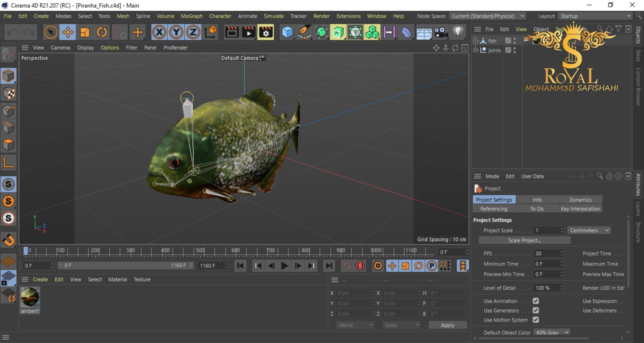
Task: Toggle Z-axis lock
Action: pyautogui.click(x=193, y=32)
